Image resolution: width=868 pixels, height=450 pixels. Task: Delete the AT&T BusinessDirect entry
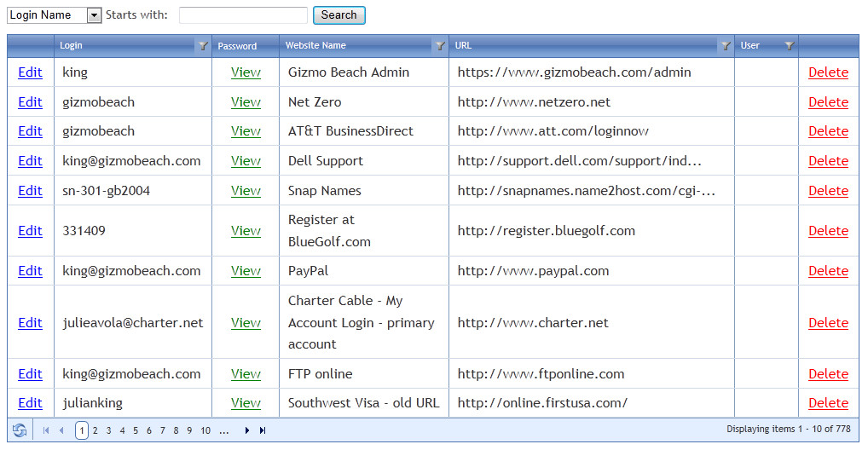coord(828,131)
